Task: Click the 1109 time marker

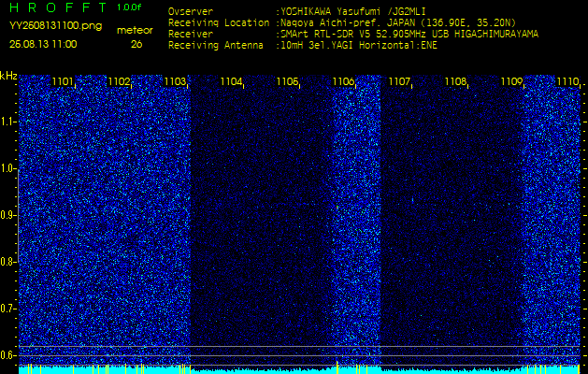Action: click(x=511, y=81)
